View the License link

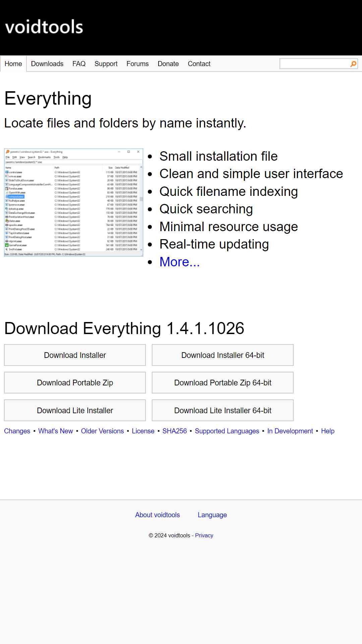[x=143, y=431]
